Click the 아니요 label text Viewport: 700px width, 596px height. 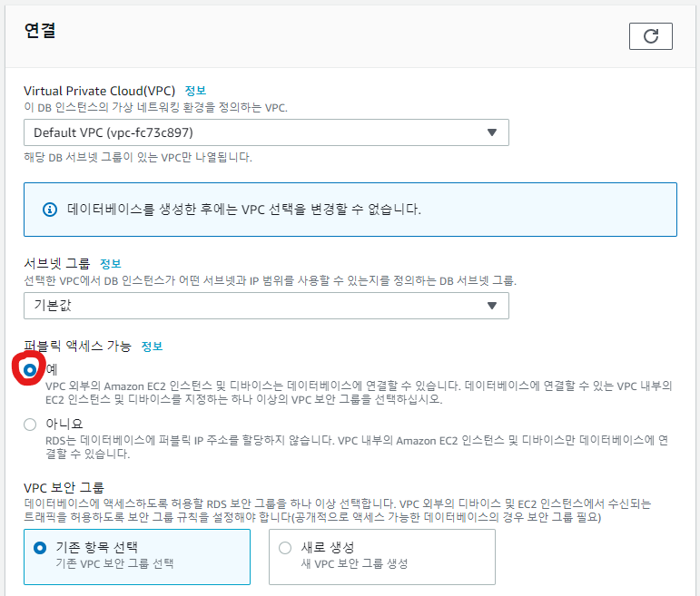pyautogui.click(x=64, y=425)
